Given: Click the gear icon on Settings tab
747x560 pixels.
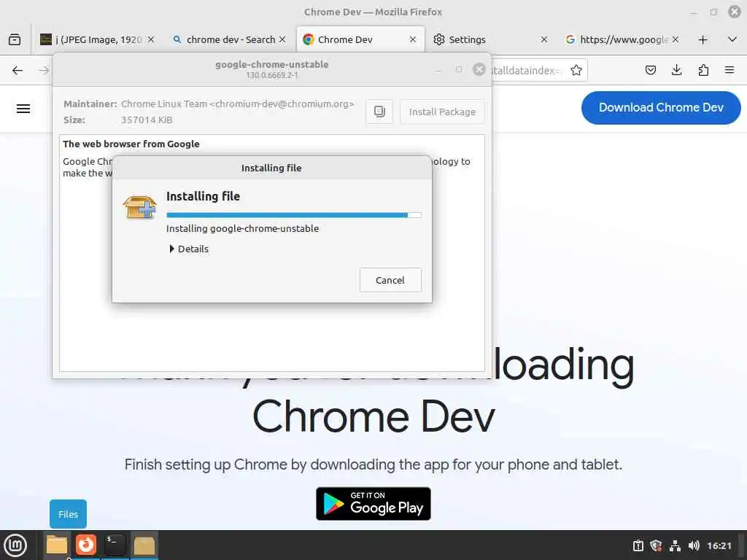Looking at the screenshot, I should coord(438,39).
